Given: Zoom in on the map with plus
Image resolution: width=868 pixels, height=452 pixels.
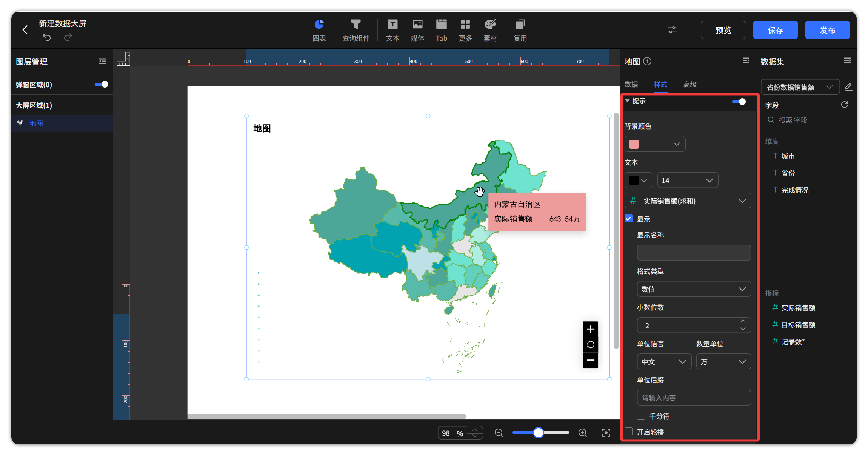Looking at the screenshot, I should [590, 329].
